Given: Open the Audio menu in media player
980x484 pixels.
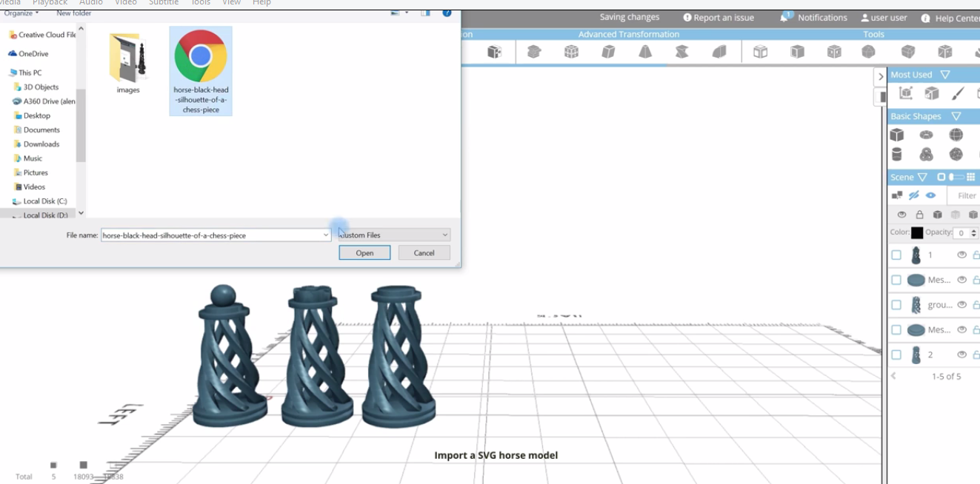Looking at the screenshot, I should tap(91, 3).
